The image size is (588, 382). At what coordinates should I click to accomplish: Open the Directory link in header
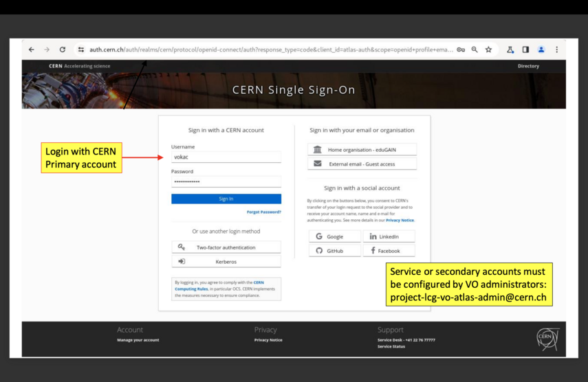(x=528, y=67)
